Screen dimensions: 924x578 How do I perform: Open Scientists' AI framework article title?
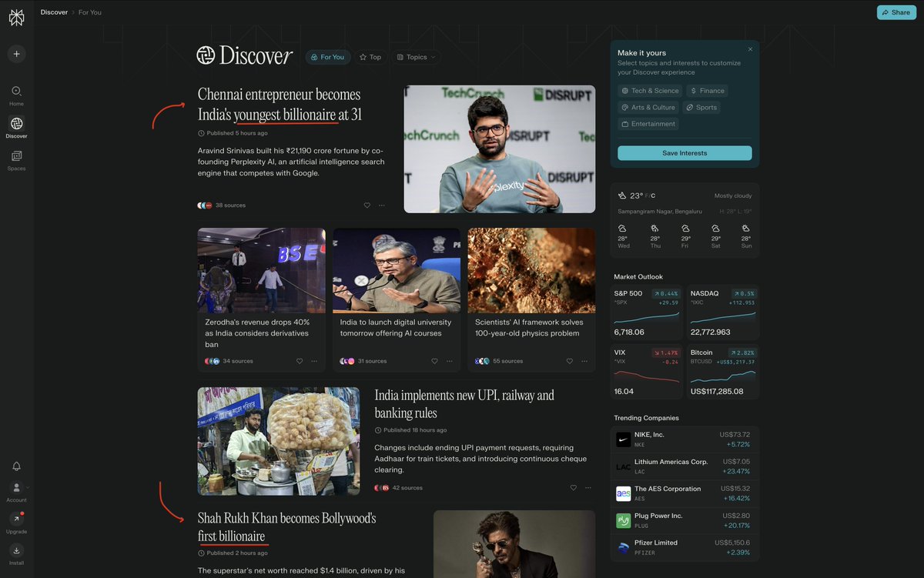point(529,328)
